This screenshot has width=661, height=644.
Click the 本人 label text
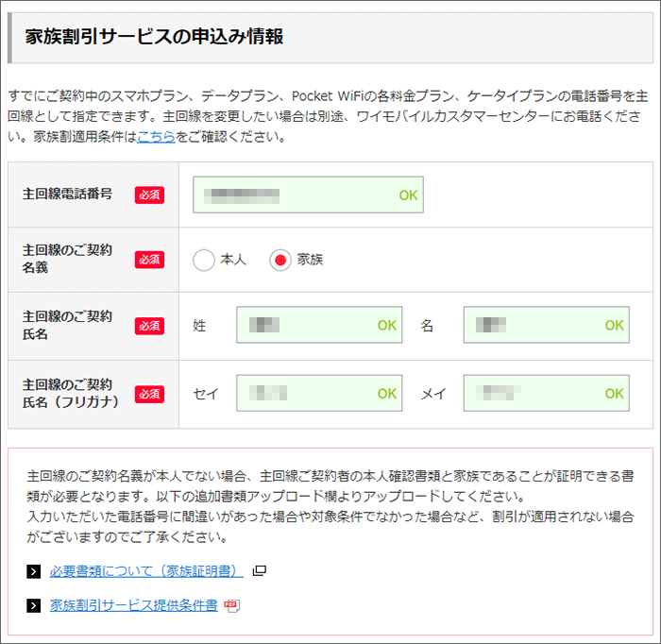click(233, 259)
